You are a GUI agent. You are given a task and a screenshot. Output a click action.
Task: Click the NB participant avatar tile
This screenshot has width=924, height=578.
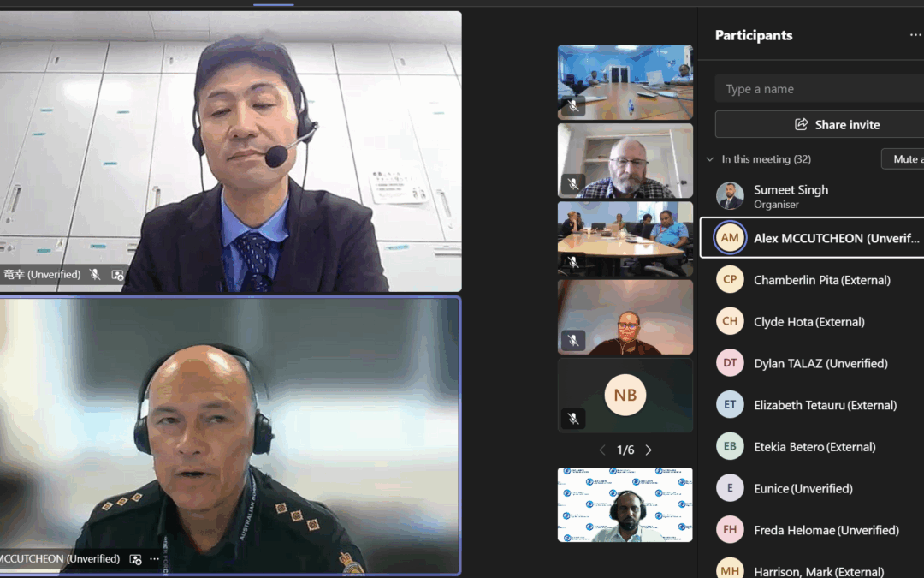(x=625, y=394)
